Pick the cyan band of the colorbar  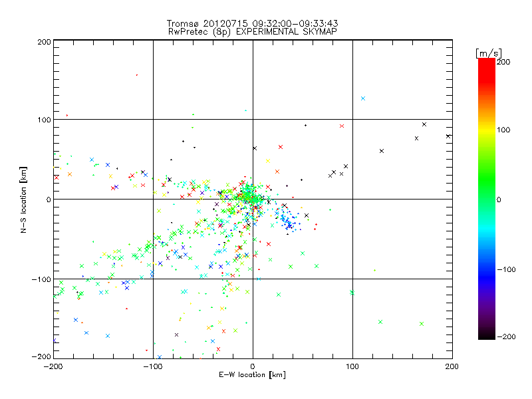pyautogui.click(x=487, y=231)
